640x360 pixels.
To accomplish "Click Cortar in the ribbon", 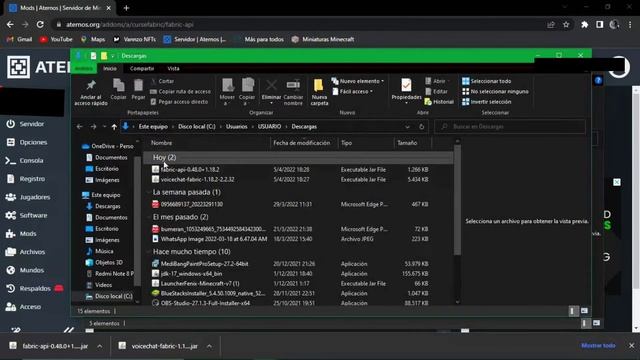I will [162, 81].
